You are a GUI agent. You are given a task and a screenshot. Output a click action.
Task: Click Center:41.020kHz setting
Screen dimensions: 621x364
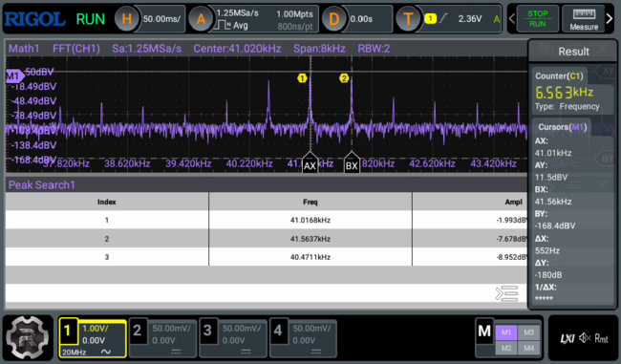pyautogui.click(x=237, y=49)
